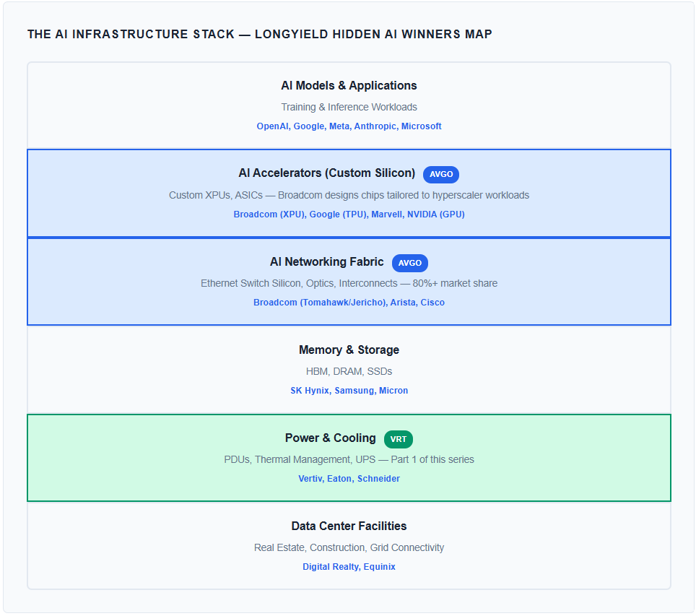Click the 'AI Models & Applications' heading
Screen dimensions: 696x616
click(349, 85)
